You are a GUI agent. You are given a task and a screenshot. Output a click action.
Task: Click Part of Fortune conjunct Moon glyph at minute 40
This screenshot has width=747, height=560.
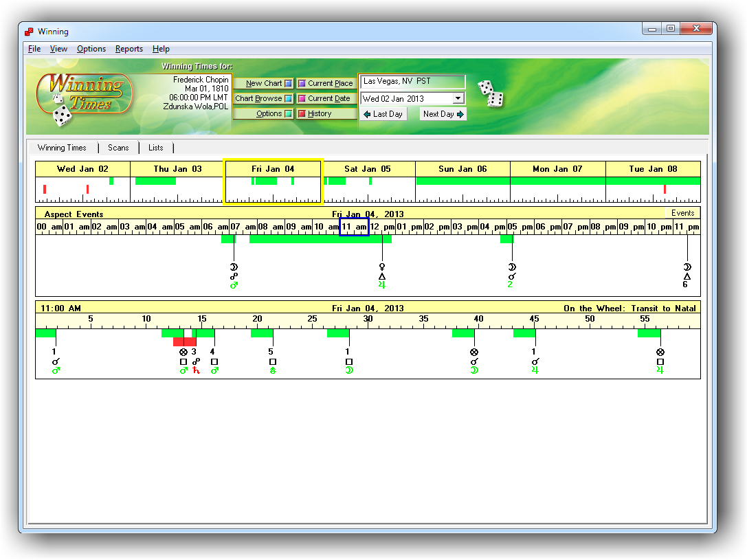(474, 361)
